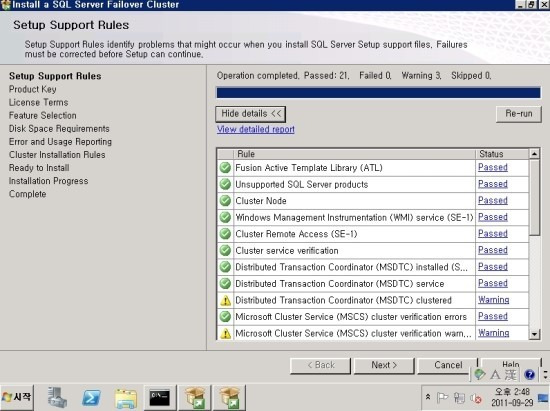
Task: Select Feature Selection step in sidebar
Action: pos(42,115)
